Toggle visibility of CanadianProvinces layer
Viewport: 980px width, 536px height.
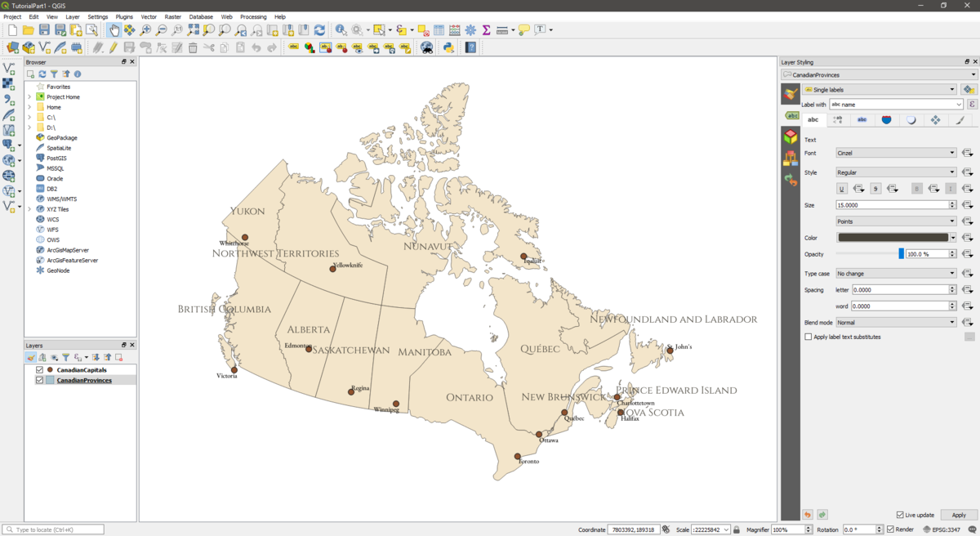tap(40, 379)
